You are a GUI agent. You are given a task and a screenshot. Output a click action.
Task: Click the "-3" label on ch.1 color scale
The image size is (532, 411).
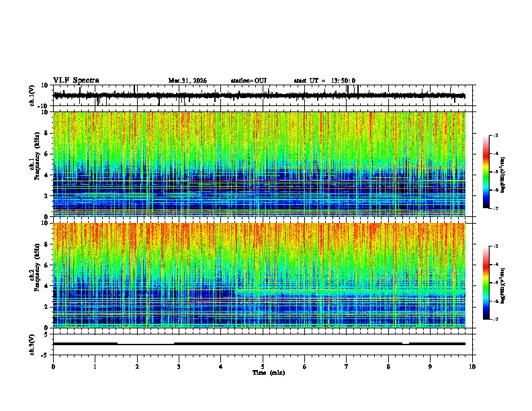(495, 135)
